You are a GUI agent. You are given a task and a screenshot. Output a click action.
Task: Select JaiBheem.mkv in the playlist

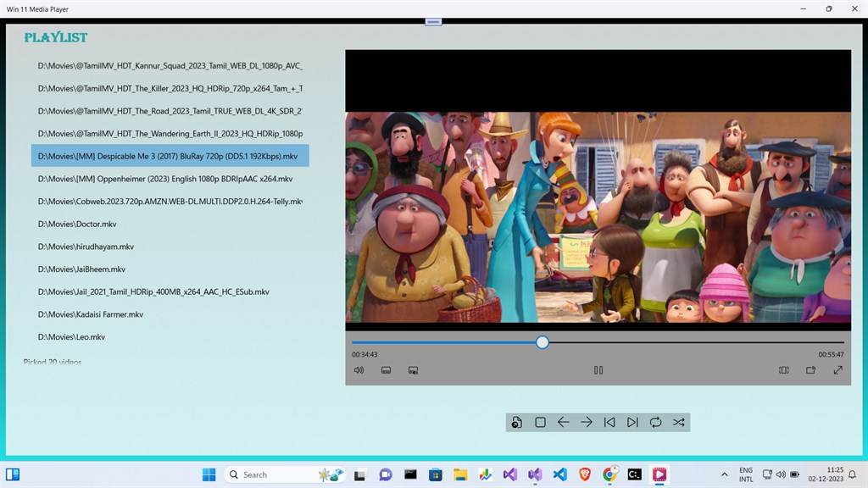tap(170, 269)
